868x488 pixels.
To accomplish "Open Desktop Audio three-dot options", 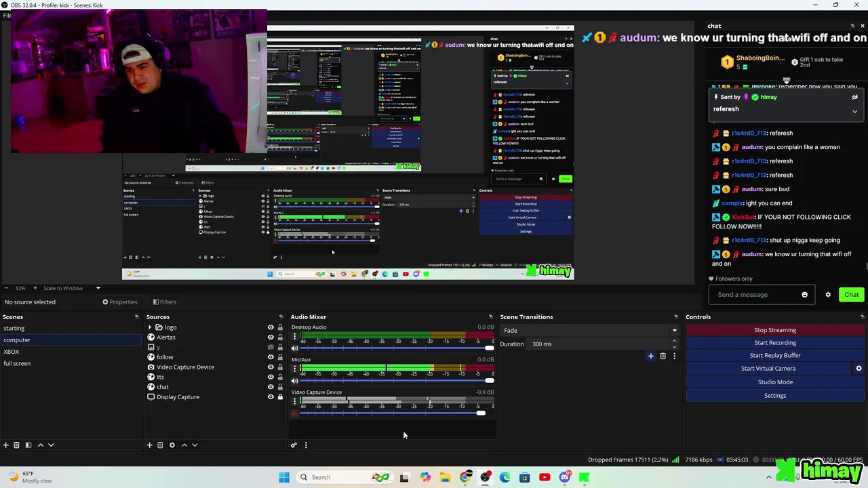I will [294, 337].
